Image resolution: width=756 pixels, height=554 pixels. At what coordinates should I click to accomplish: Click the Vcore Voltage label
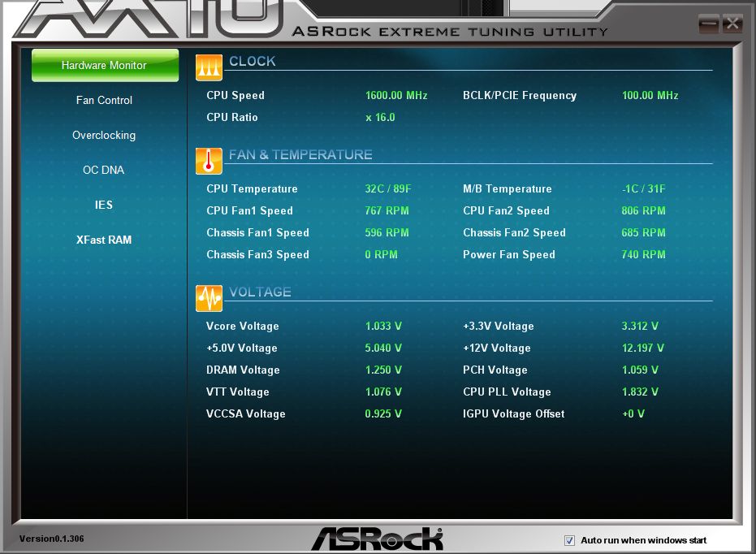pyautogui.click(x=243, y=326)
